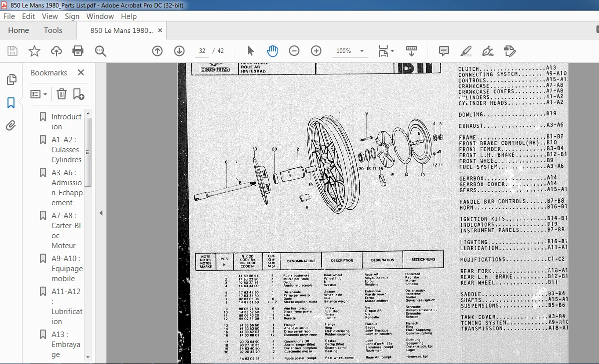Open the fit page options icon
The width and height of the screenshot is (599, 364).
(x=386, y=51)
